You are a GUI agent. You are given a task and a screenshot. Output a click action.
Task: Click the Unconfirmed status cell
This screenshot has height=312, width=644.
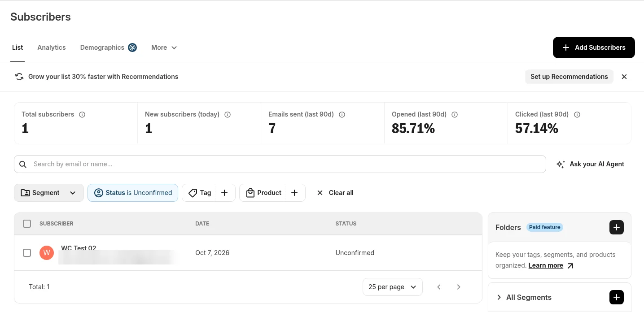pos(355,253)
